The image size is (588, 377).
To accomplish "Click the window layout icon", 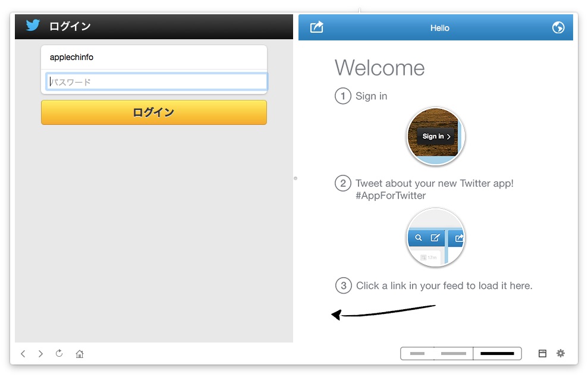I will [542, 353].
